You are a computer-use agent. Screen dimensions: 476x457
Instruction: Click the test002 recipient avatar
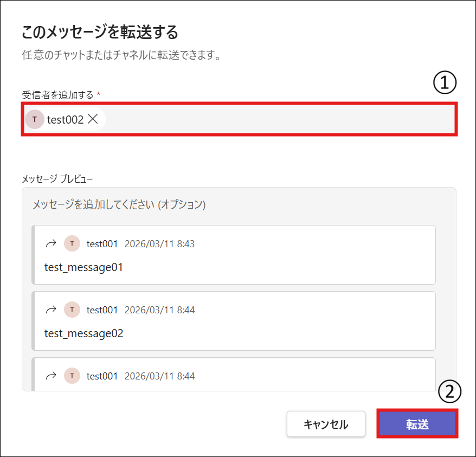click(x=35, y=120)
